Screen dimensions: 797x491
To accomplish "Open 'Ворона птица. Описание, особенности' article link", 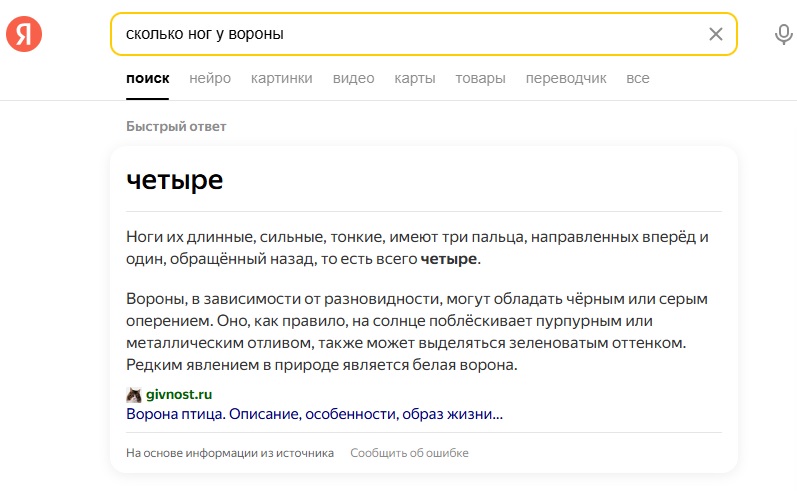I will click(x=314, y=413).
